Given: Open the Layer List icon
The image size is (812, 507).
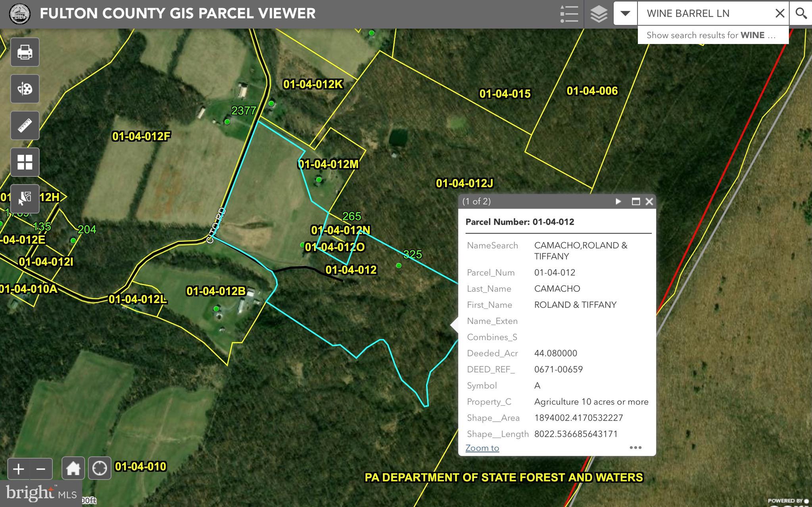Looking at the screenshot, I should click(x=599, y=14).
